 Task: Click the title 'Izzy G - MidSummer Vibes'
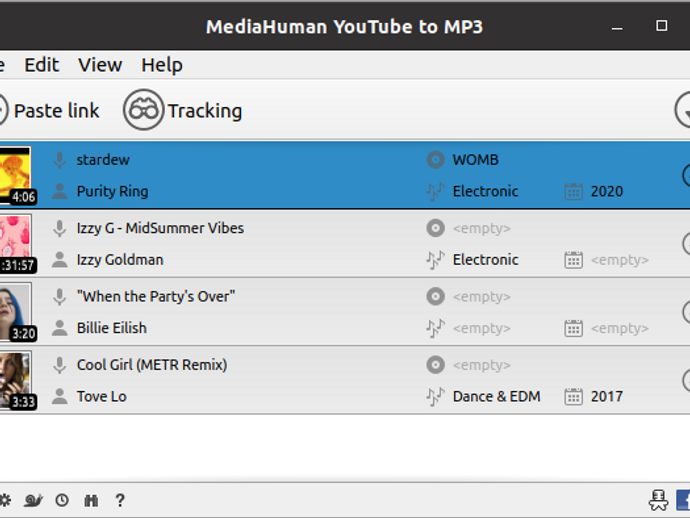[x=160, y=228]
